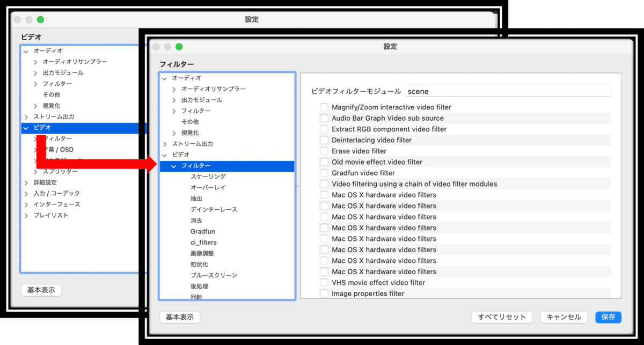Image resolution: width=644 pixels, height=345 pixels.
Task: Select 消去 tree item
Action: coord(196,221)
